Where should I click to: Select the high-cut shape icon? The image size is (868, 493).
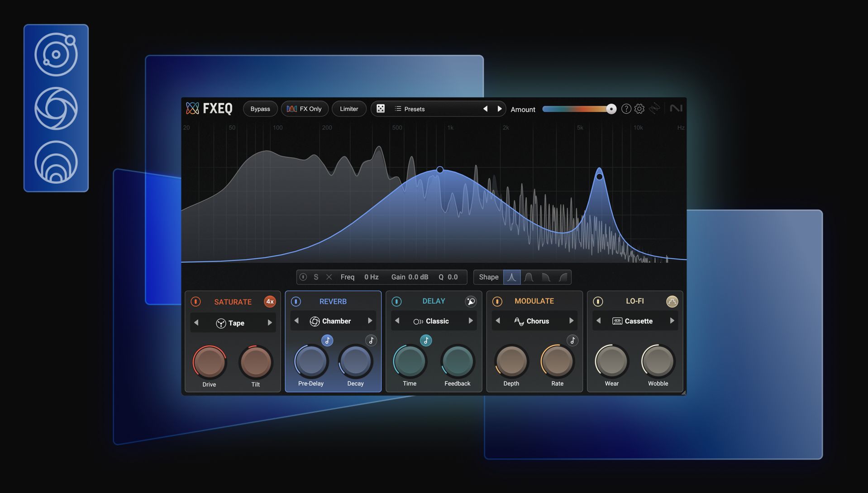pos(546,277)
